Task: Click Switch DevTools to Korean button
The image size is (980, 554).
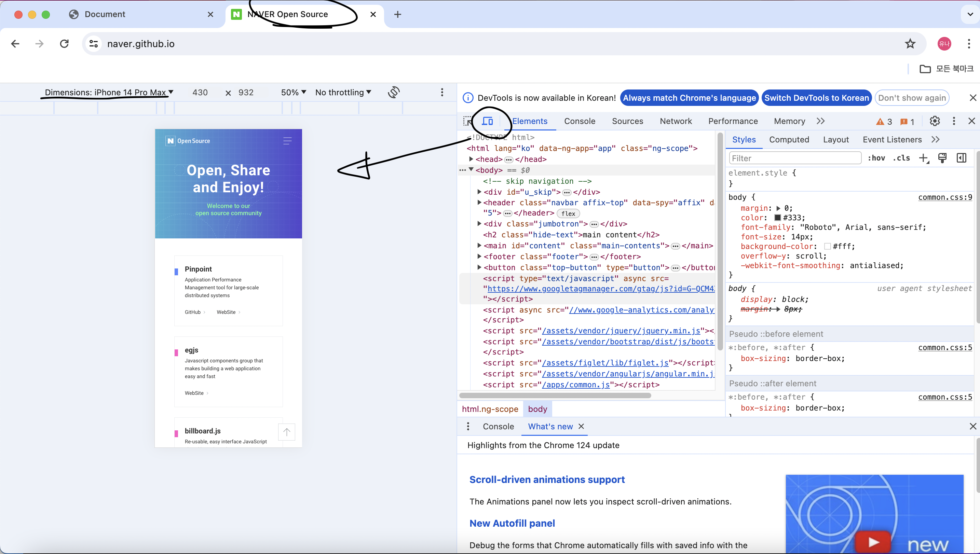Action: coord(816,98)
